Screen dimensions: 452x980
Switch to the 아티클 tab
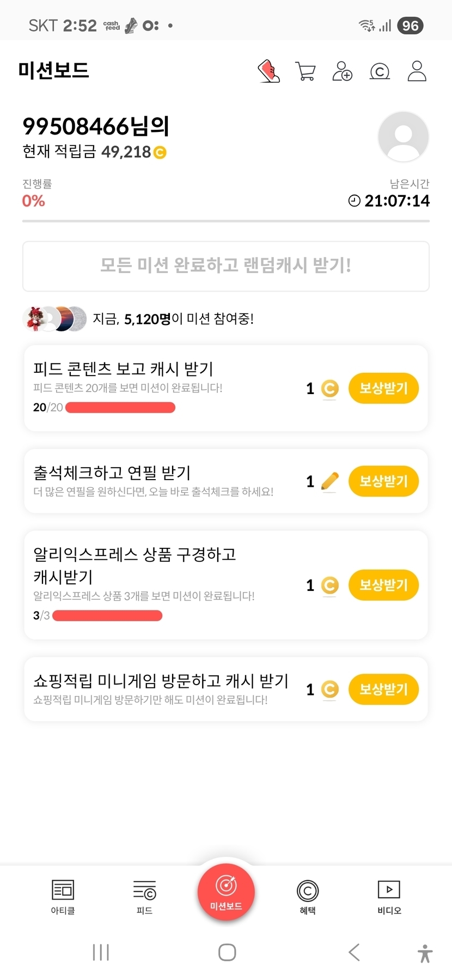[x=63, y=897]
